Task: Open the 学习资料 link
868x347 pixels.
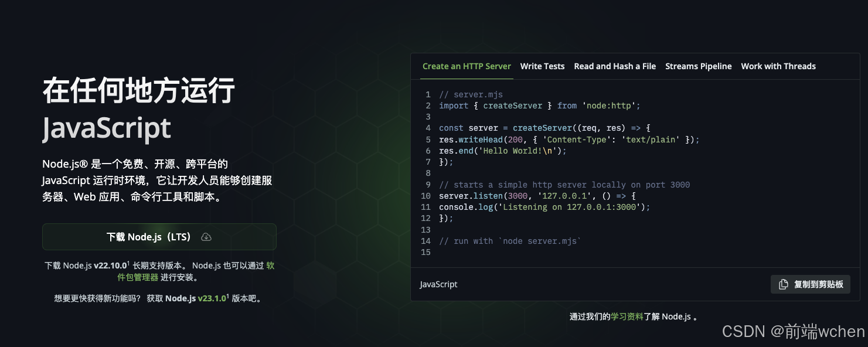Action: pyautogui.click(x=627, y=317)
